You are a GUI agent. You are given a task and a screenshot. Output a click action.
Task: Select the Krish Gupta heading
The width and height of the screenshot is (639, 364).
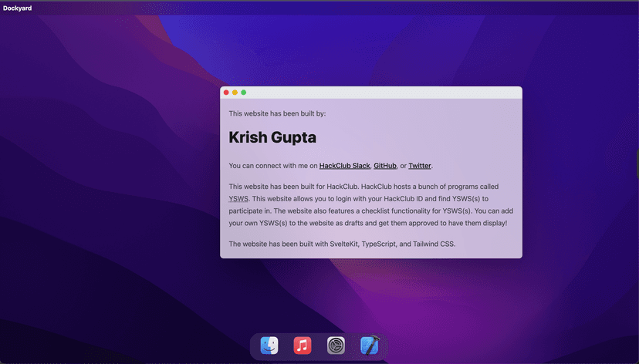tap(272, 138)
